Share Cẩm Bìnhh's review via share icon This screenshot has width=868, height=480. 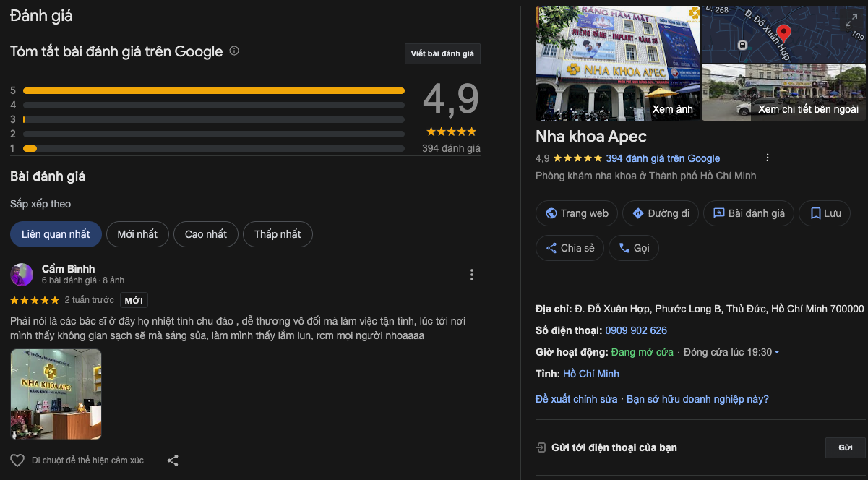click(x=173, y=460)
